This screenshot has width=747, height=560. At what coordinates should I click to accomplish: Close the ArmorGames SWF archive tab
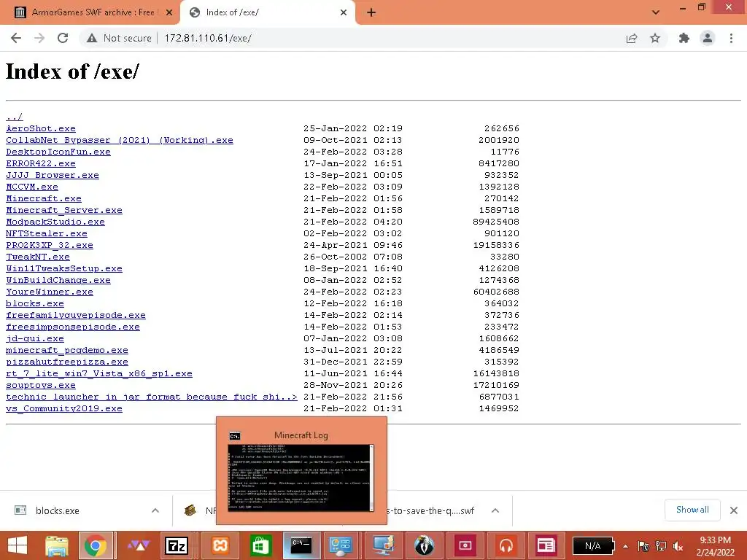169,13
